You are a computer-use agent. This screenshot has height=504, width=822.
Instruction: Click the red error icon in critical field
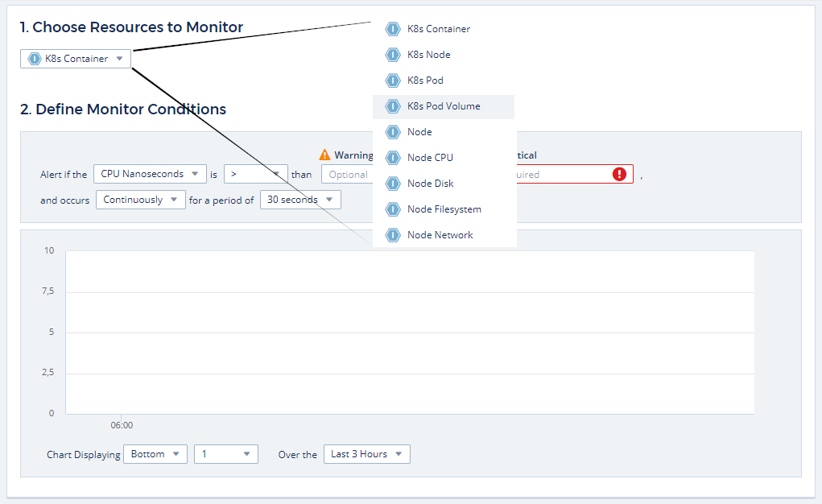tap(619, 174)
